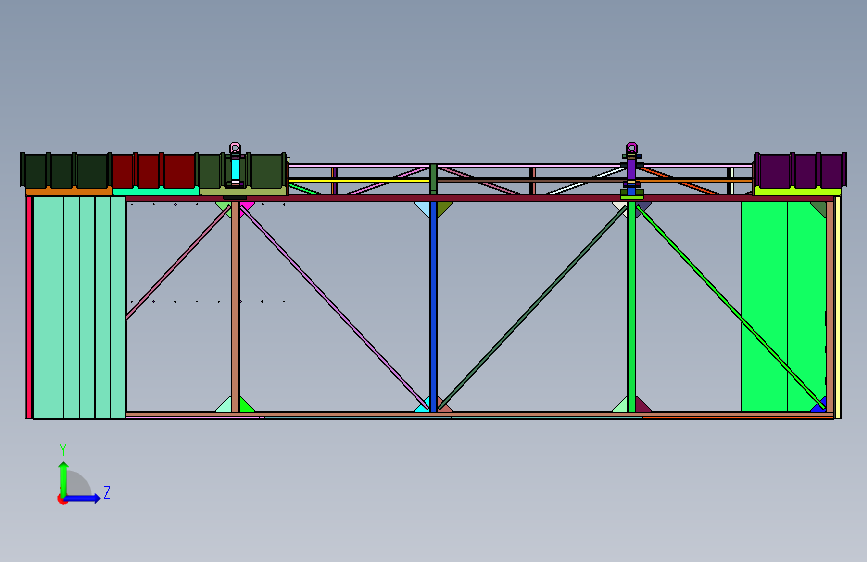Select the maroon top horizontal beam
Image resolution: width=867 pixels, height=562 pixels.
coord(479,198)
